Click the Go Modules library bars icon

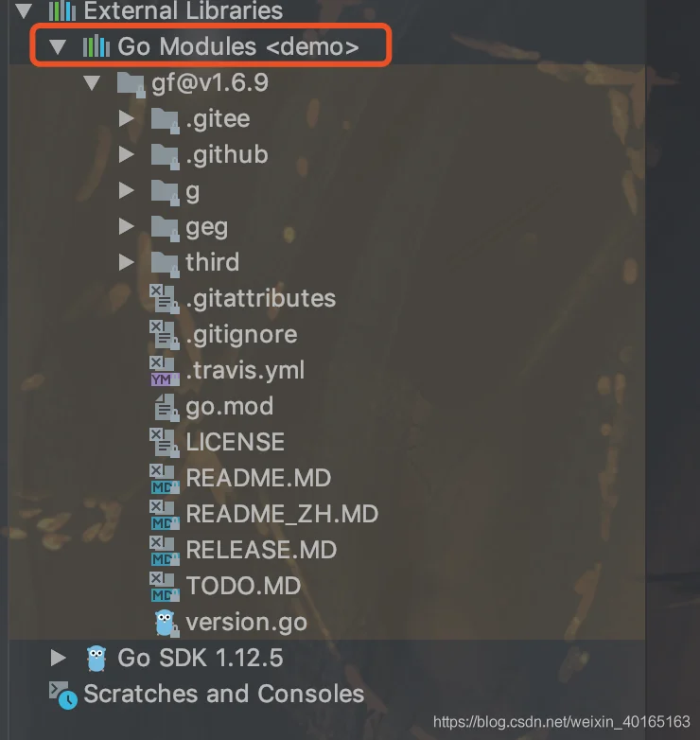point(96,46)
